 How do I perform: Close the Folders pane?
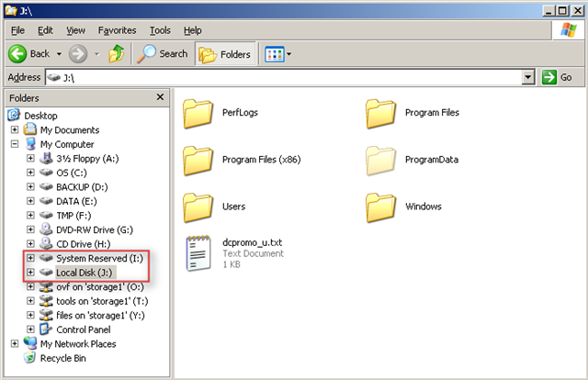pyautogui.click(x=160, y=97)
